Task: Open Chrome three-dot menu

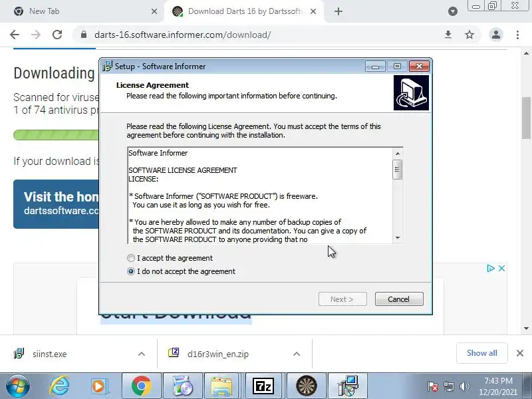Action: 517,35
